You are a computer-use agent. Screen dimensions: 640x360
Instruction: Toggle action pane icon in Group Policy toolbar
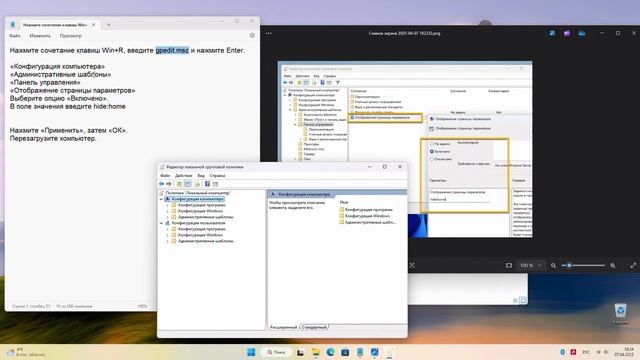(x=216, y=184)
